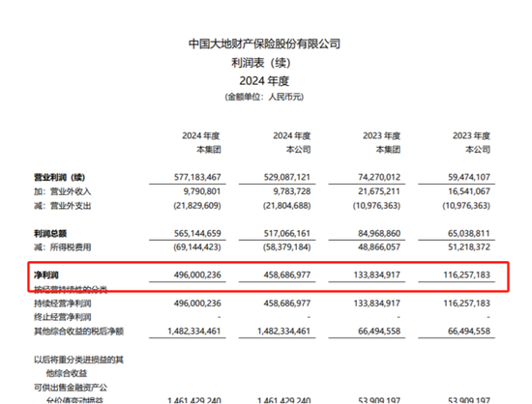Click the value 9,790,801
The image size is (532, 404).
[x=202, y=191]
